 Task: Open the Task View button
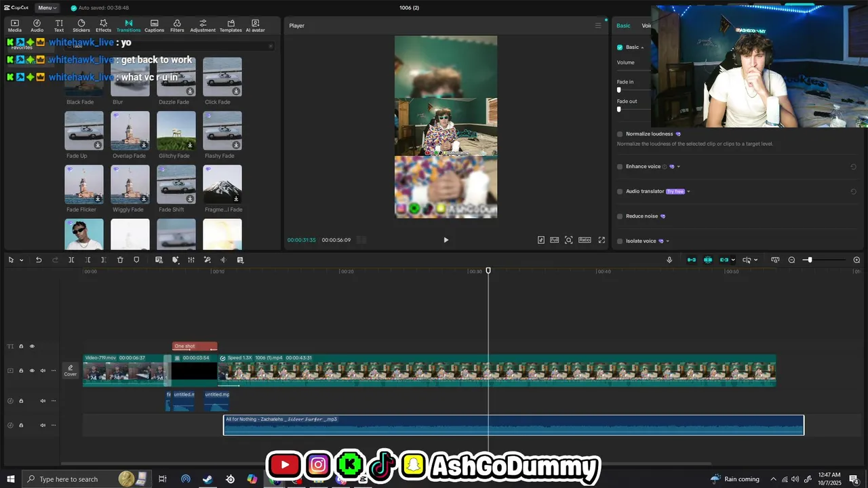(163, 479)
